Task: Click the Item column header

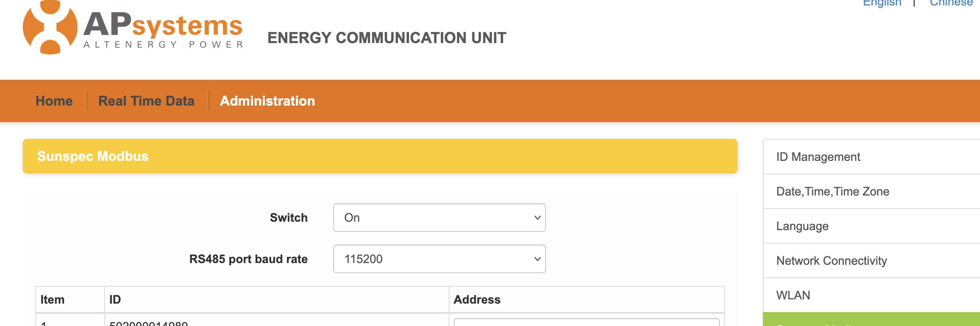Action: coord(52,299)
